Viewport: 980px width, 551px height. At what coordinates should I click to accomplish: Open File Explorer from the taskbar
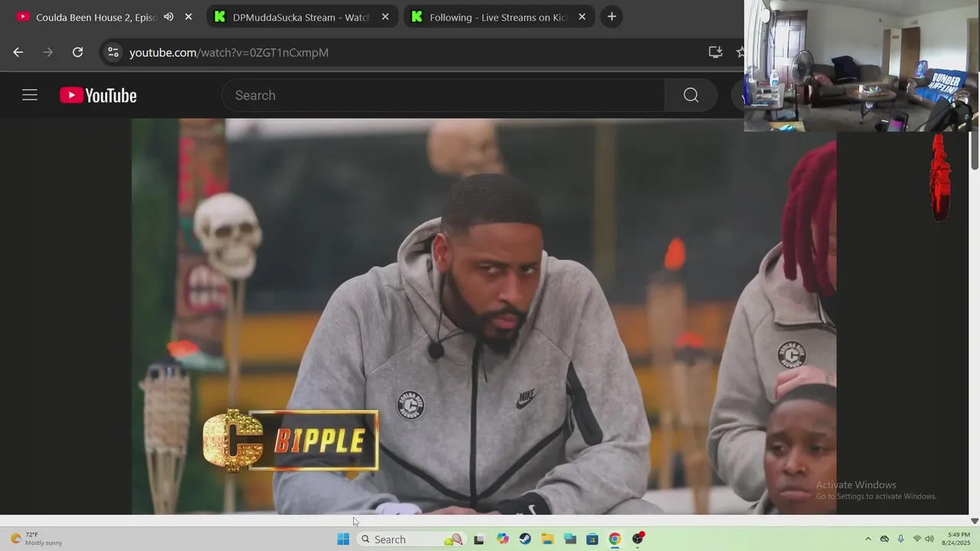(547, 540)
